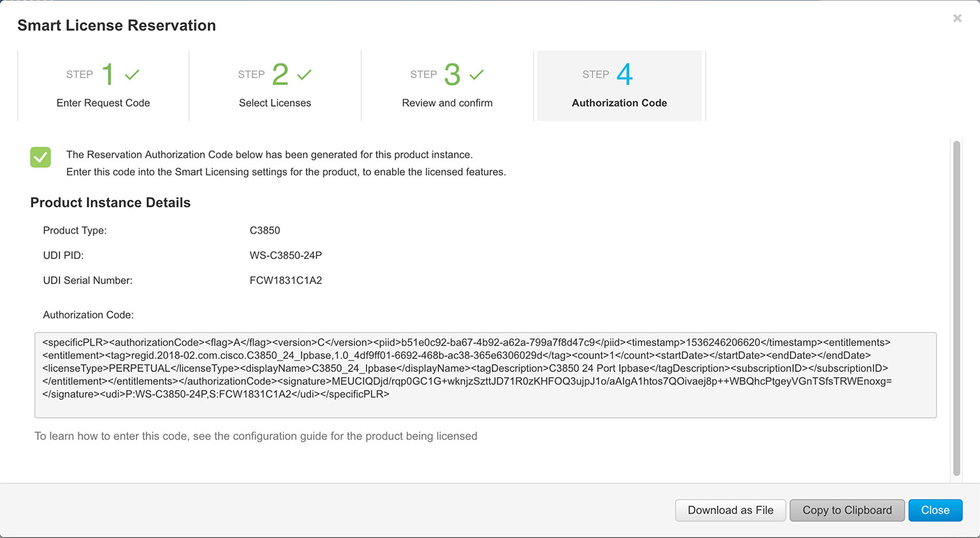Image resolution: width=980 pixels, height=538 pixels.
Task: Click the Product Type: label
Action: 75,231
